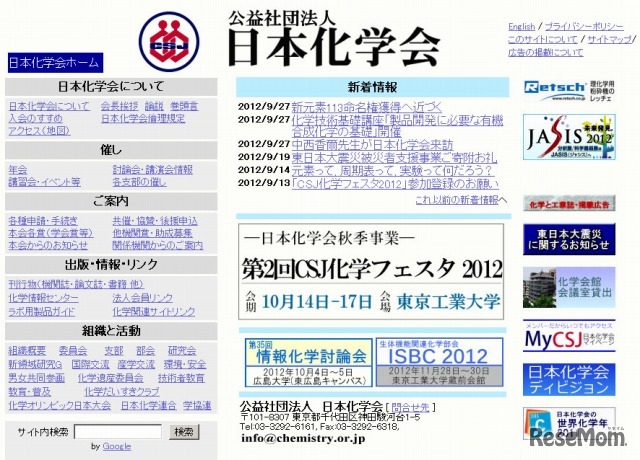
Task: Open the Retsch banner ad
Action: click(569, 91)
